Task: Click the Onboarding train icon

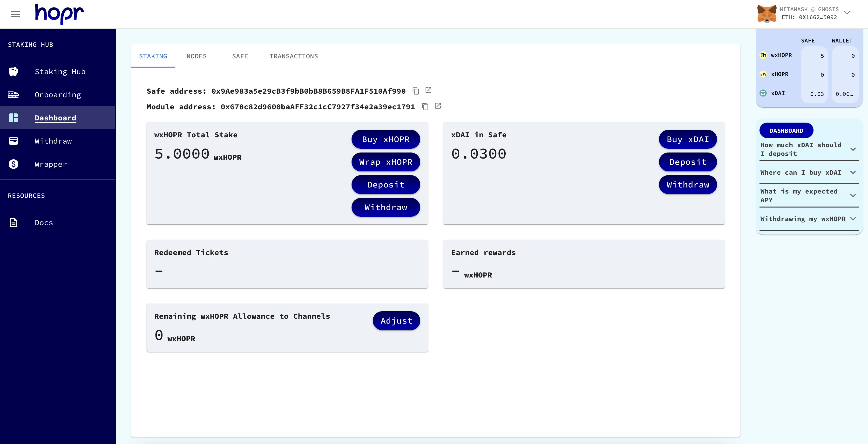Action: click(14, 94)
